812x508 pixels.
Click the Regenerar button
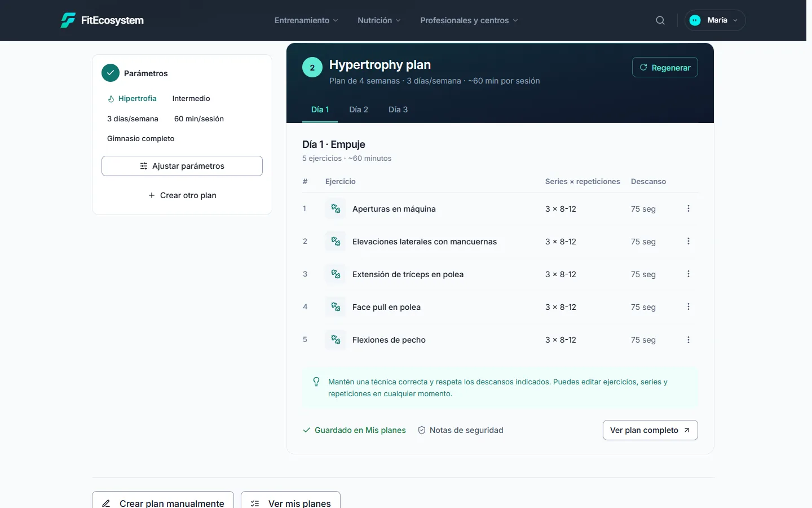coord(665,67)
